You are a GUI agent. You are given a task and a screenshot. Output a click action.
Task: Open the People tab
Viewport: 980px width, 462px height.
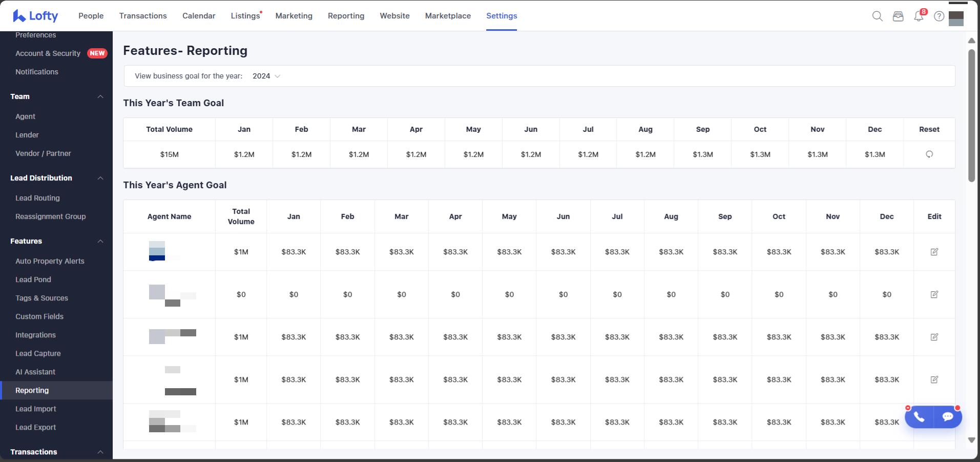(x=91, y=16)
